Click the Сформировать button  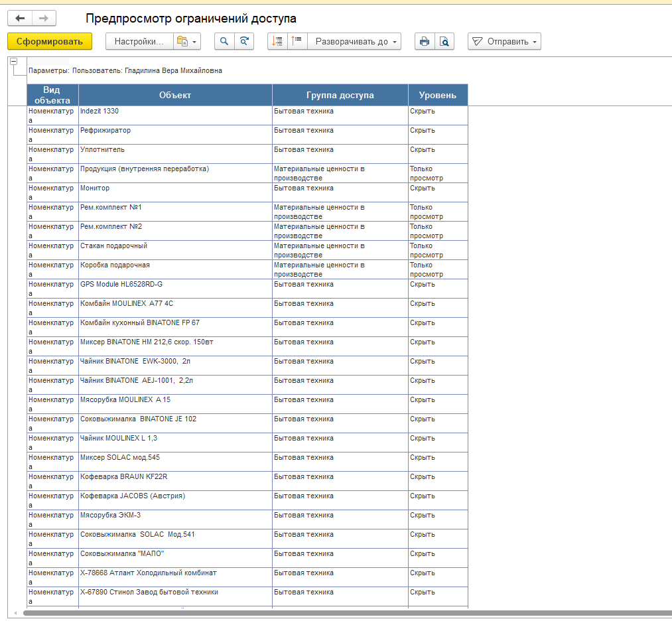pos(50,42)
